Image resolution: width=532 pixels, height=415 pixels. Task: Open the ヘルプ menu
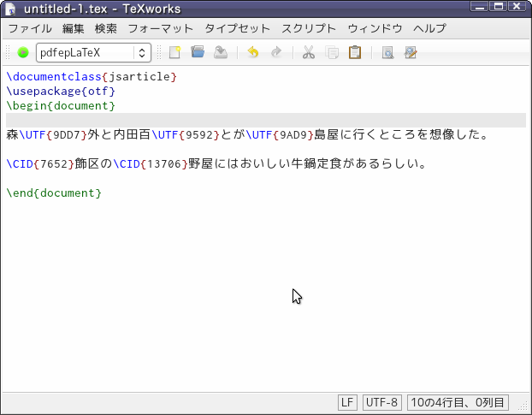pos(429,28)
